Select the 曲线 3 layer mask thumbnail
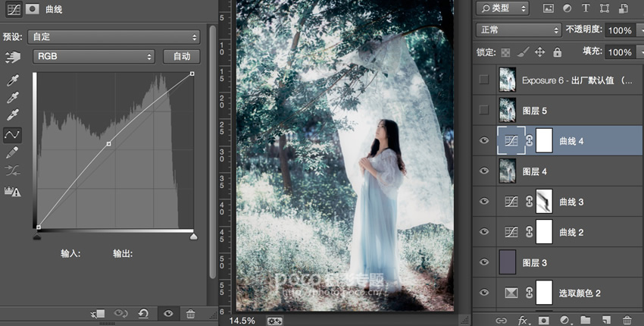 click(544, 201)
